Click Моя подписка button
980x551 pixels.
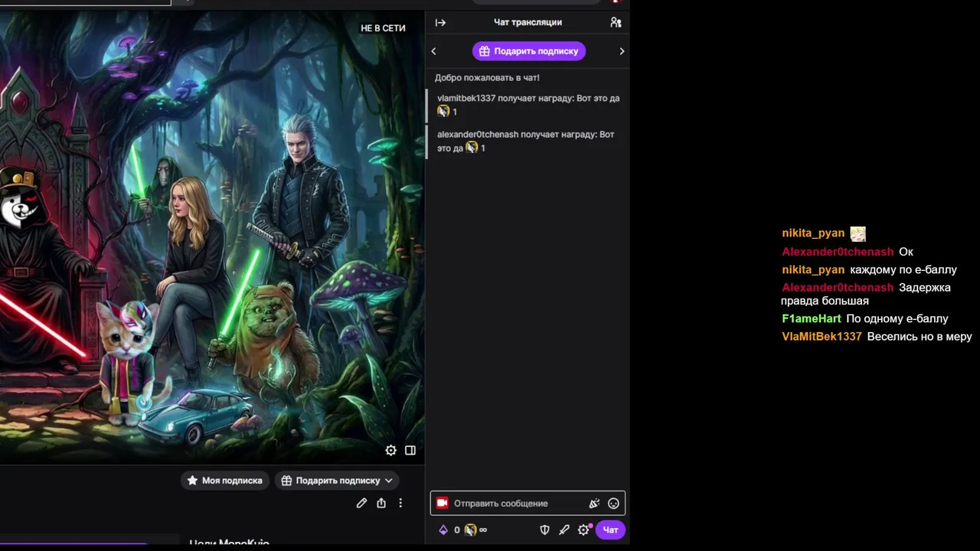pos(225,481)
